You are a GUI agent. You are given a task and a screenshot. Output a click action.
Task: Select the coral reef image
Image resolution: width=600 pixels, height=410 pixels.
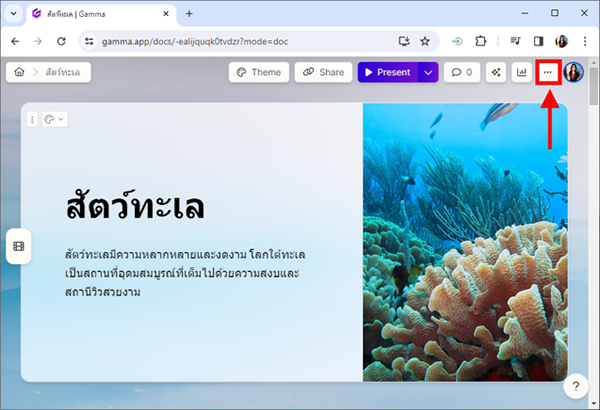465,242
